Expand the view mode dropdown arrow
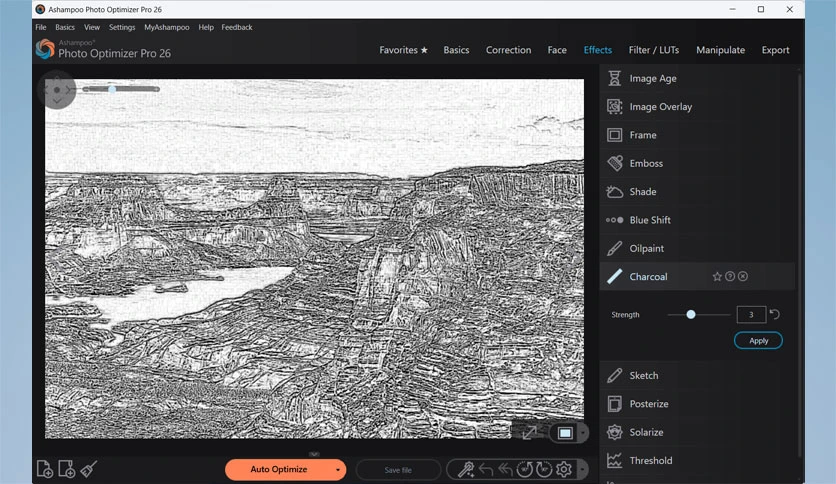836x484 pixels. click(583, 433)
